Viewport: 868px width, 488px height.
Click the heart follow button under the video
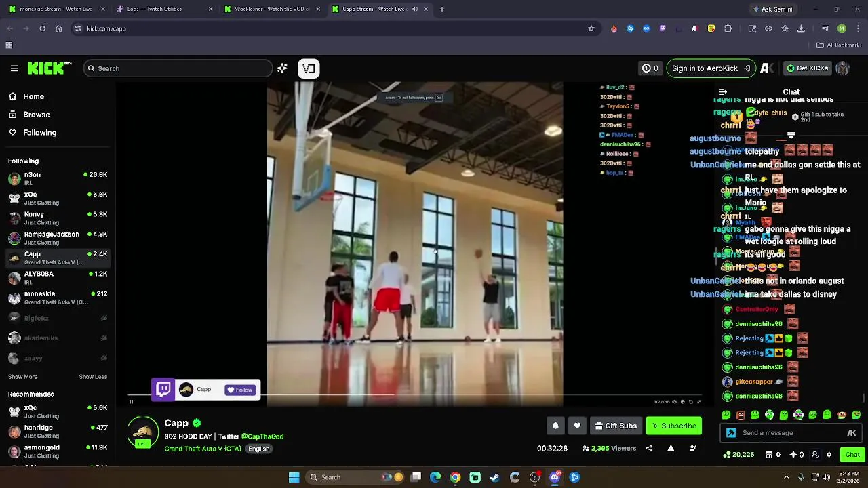pyautogui.click(x=577, y=426)
